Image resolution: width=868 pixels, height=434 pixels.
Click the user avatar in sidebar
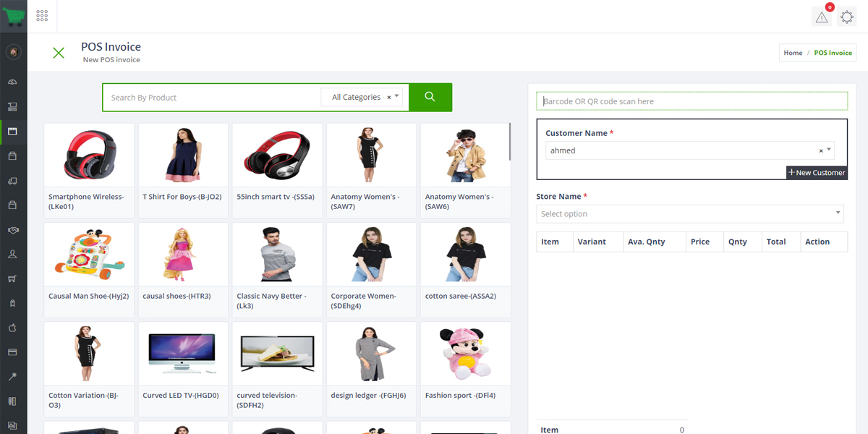click(13, 52)
